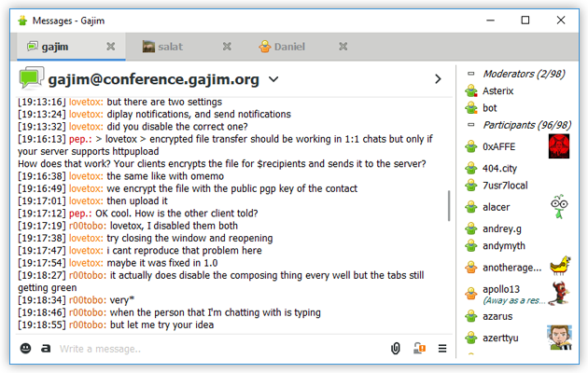Click 0xAFFE's red avatar image
This screenshot has width=588, height=373.
(559, 146)
